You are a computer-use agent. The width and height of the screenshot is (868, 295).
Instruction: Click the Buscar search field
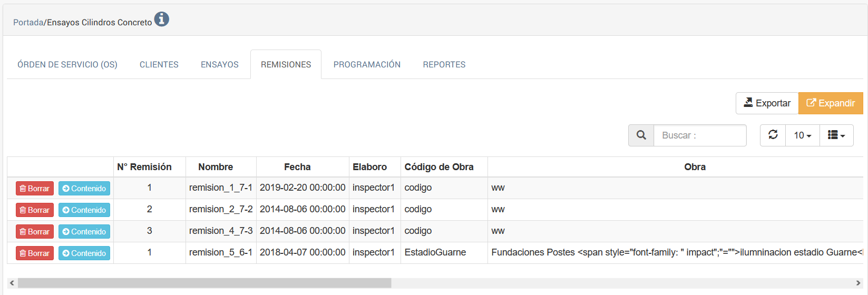699,135
